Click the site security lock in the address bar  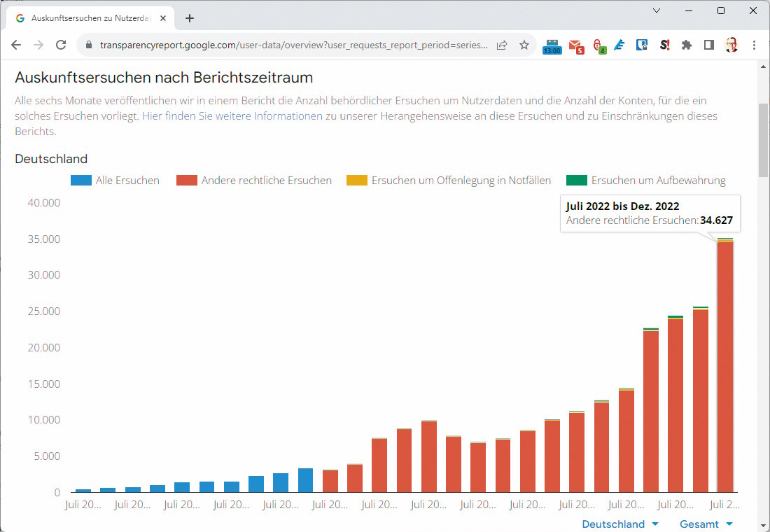88,44
